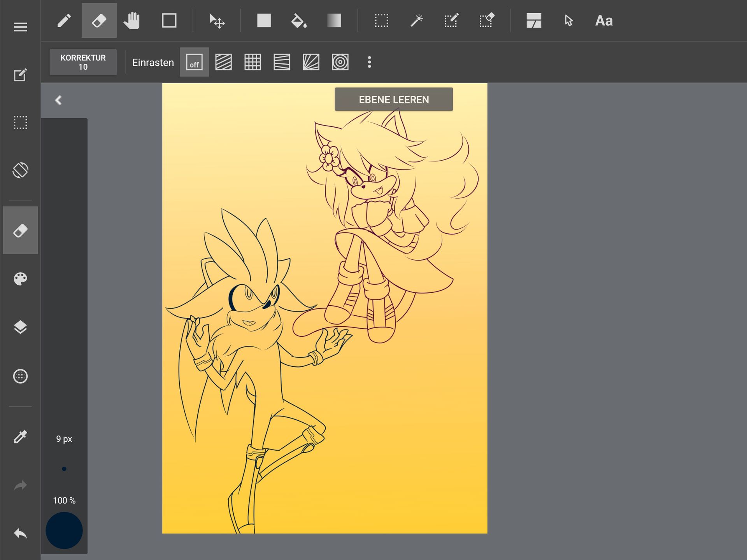Click the Einrasten label
The height and width of the screenshot is (560, 747).
pyautogui.click(x=153, y=63)
